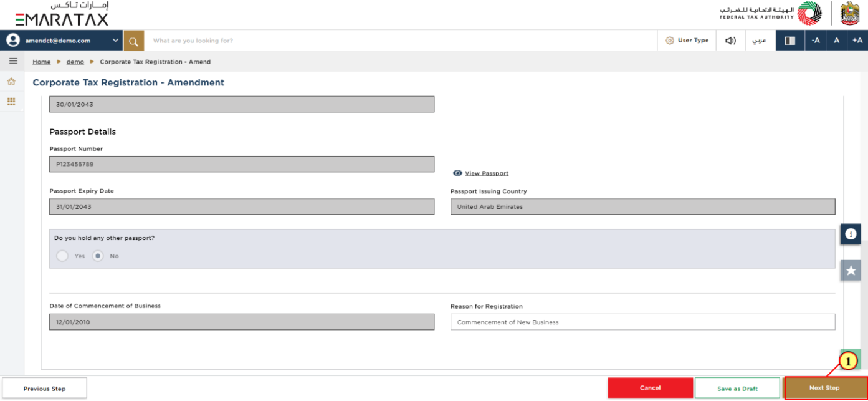The image size is (868, 401).
Task: Click the Home icon in the sidebar
Action: pyautogui.click(x=11, y=81)
